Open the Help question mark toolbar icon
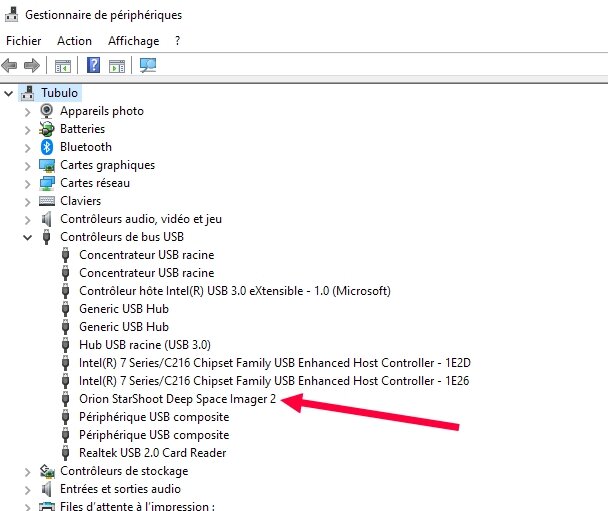Screen dimensions: 608x511 point(93,65)
